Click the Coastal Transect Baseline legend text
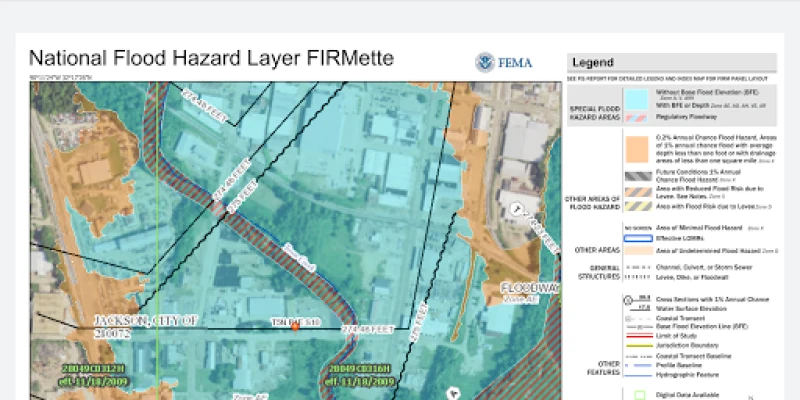 point(693,356)
